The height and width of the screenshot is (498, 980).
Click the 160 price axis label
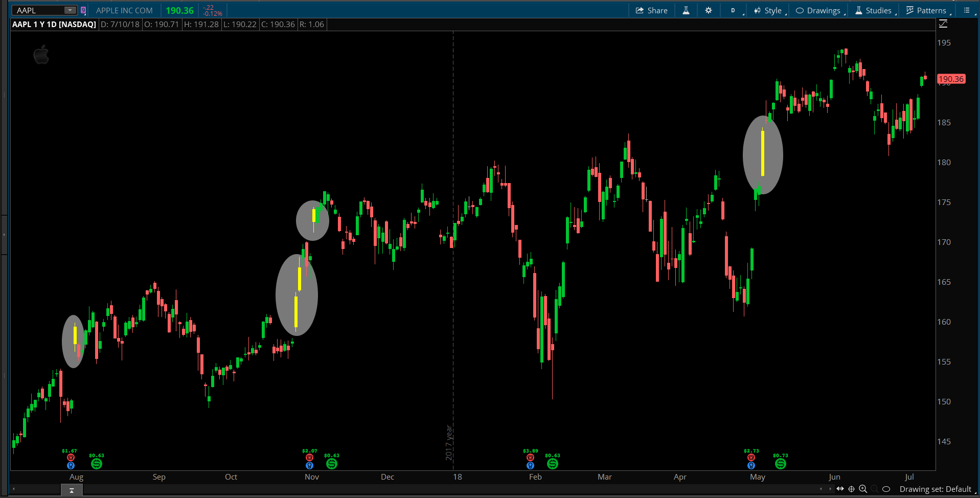pyautogui.click(x=944, y=322)
